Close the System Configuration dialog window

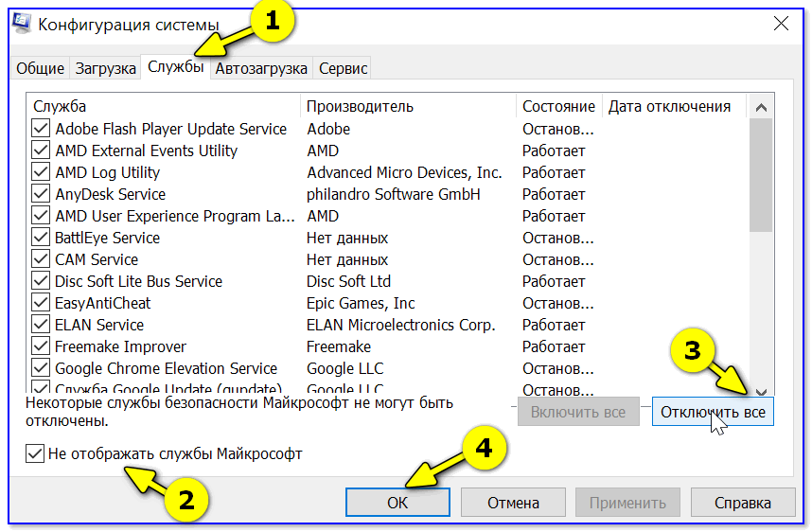tap(782, 24)
